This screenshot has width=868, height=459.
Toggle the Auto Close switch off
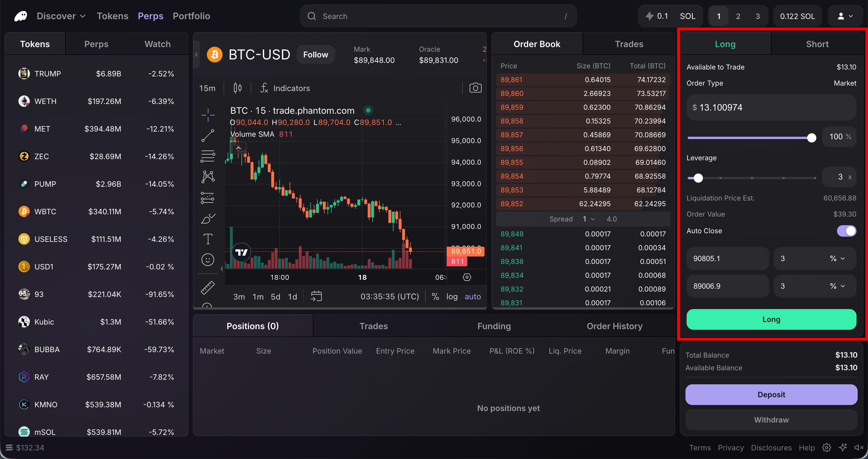coord(846,231)
